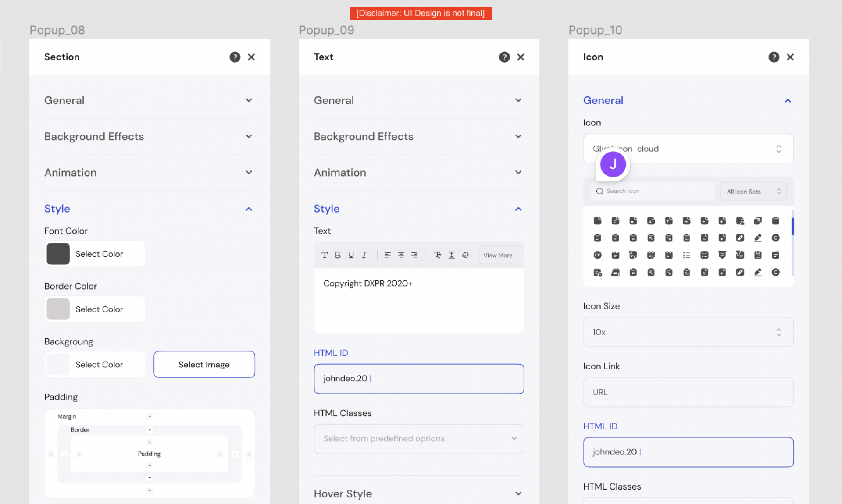
Task: Click the Icon Link URL field
Action: pos(688,392)
